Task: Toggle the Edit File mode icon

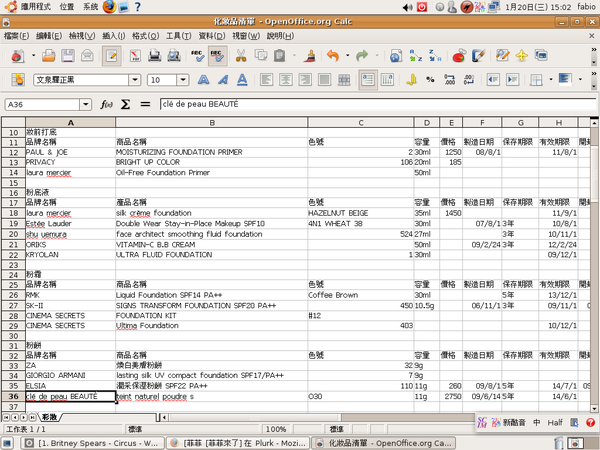Action: [x=111, y=56]
